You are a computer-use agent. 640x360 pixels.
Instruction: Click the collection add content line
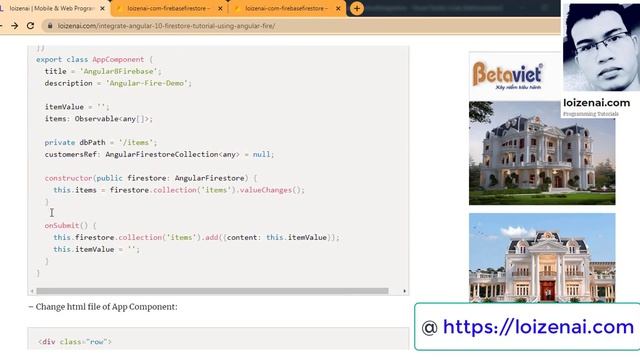click(x=196, y=238)
